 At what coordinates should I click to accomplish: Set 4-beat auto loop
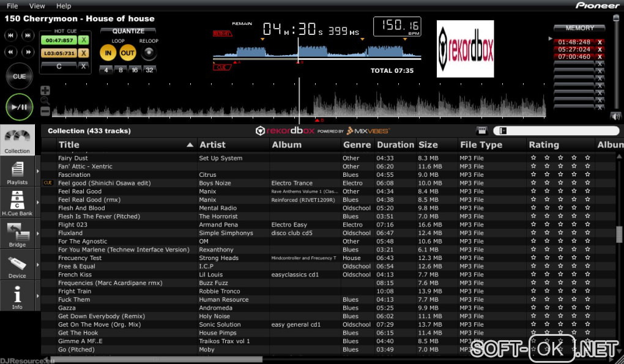(106, 70)
